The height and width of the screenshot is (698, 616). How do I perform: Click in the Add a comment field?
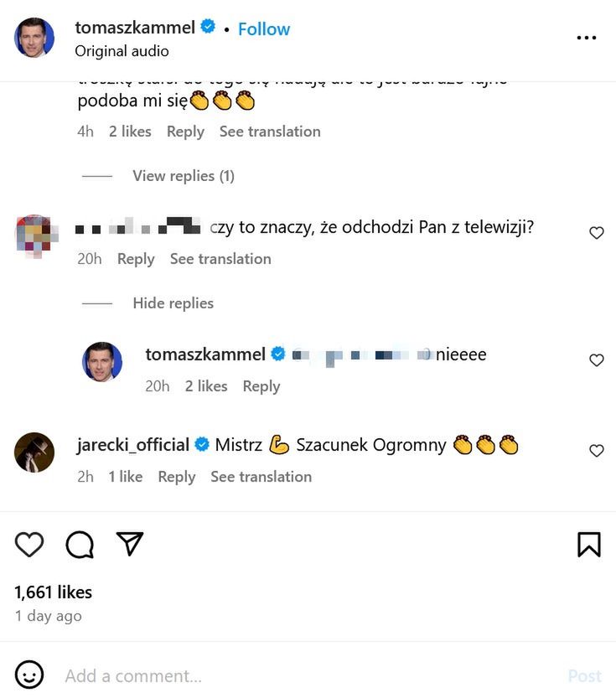tap(302, 675)
